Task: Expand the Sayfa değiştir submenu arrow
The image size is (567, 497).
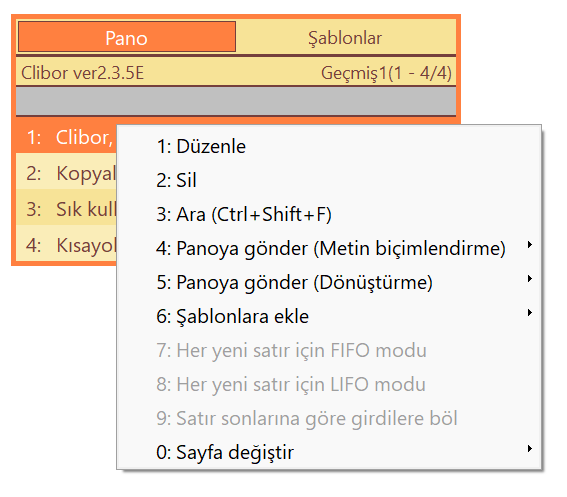Action: coord(529,449)
